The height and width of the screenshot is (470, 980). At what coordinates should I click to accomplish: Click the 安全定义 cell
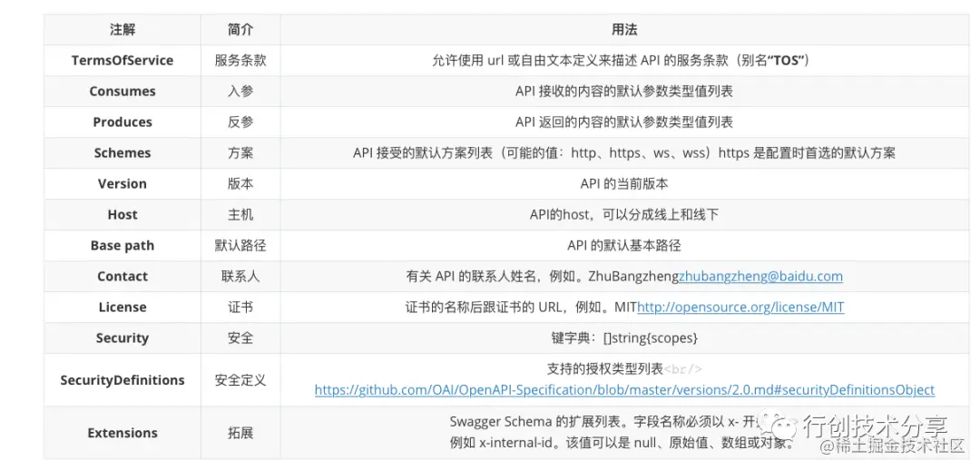tap(240, 380)
